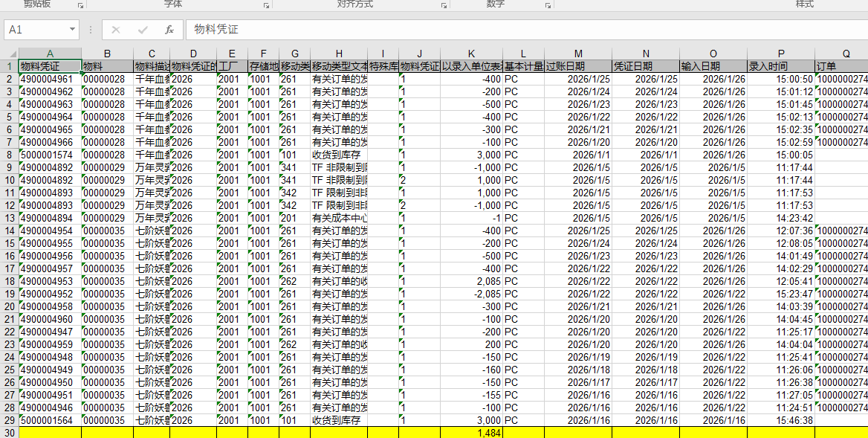Open the 剪贴板 group dialog launcher

coord(80,6)
